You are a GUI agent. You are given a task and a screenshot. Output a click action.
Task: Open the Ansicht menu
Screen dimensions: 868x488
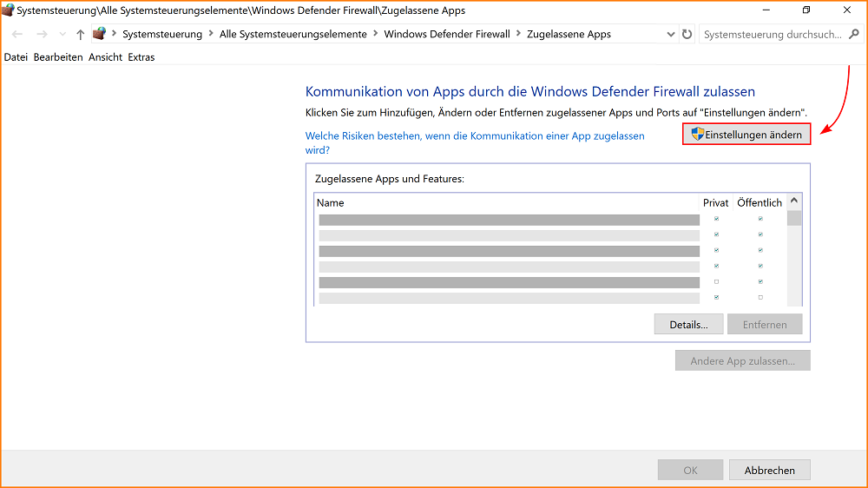coord(105,57)
